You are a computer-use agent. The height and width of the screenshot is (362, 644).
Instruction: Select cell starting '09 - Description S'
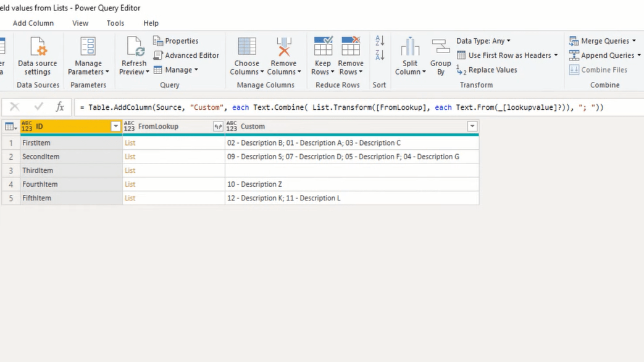[352, 157]
